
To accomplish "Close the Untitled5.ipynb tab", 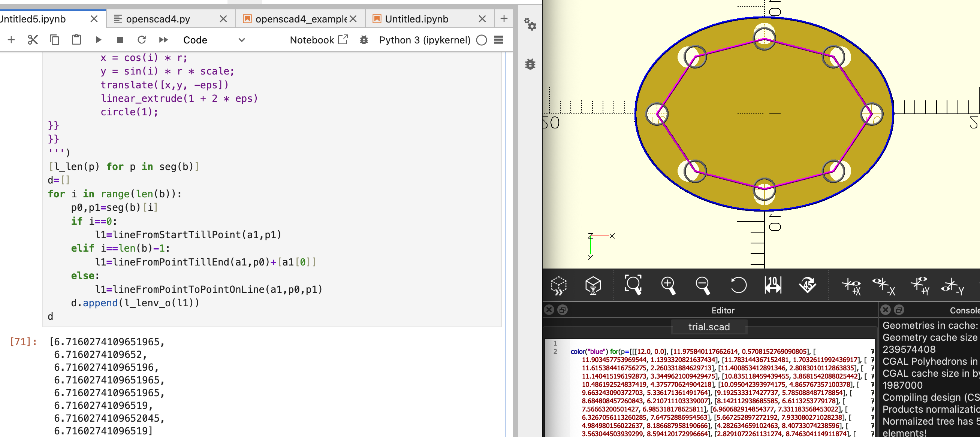I will [94, 19].
